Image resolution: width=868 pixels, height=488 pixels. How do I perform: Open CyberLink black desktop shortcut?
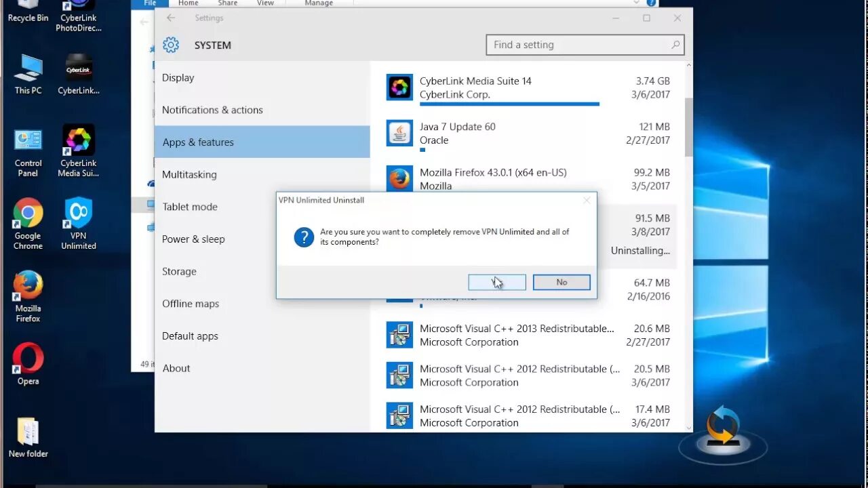pyautogui.click(x=79, y=74)
